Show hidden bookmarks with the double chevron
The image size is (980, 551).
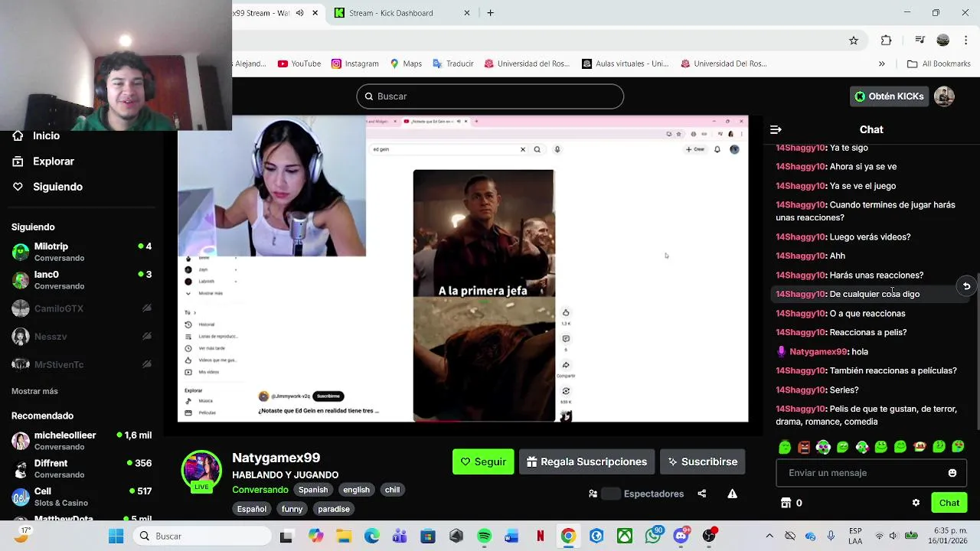[x=881, y=64]
